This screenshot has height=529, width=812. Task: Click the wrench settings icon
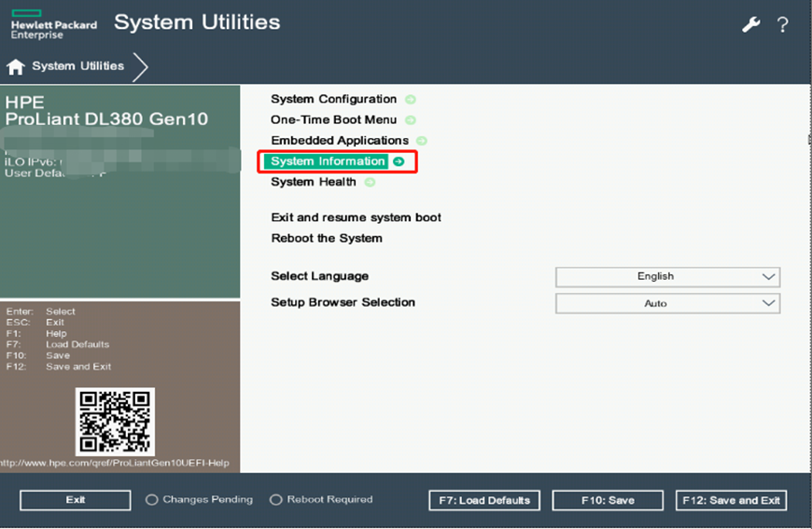point(751,25)
